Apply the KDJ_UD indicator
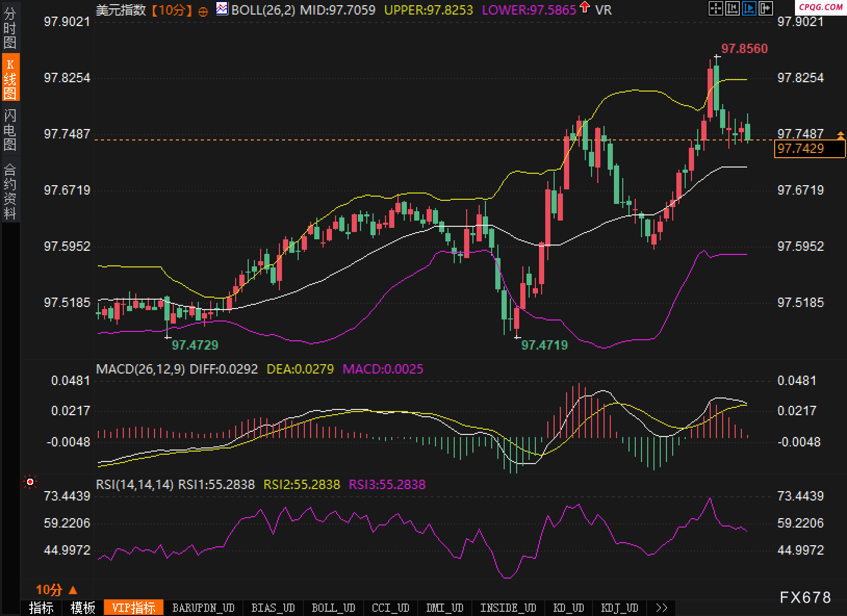847x616 pixels. coord(619,608)
